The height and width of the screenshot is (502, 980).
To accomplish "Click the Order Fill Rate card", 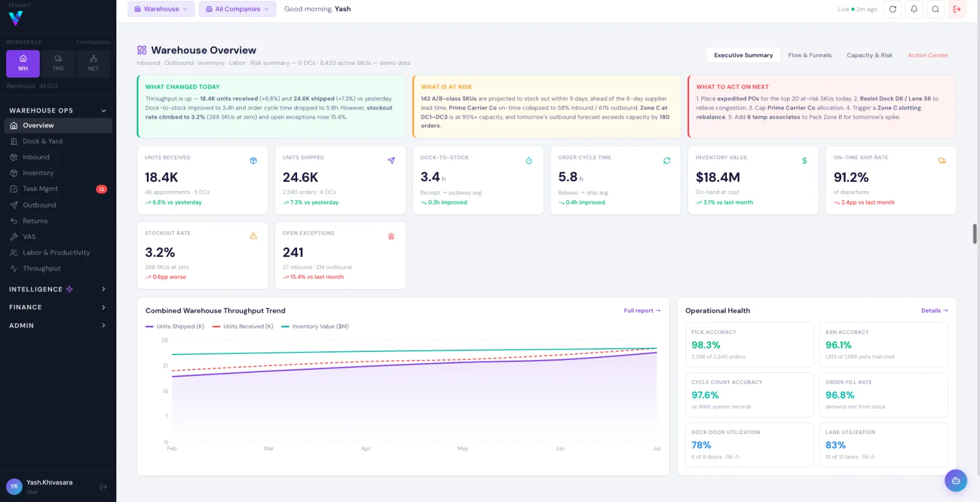I will coord(883,395).
